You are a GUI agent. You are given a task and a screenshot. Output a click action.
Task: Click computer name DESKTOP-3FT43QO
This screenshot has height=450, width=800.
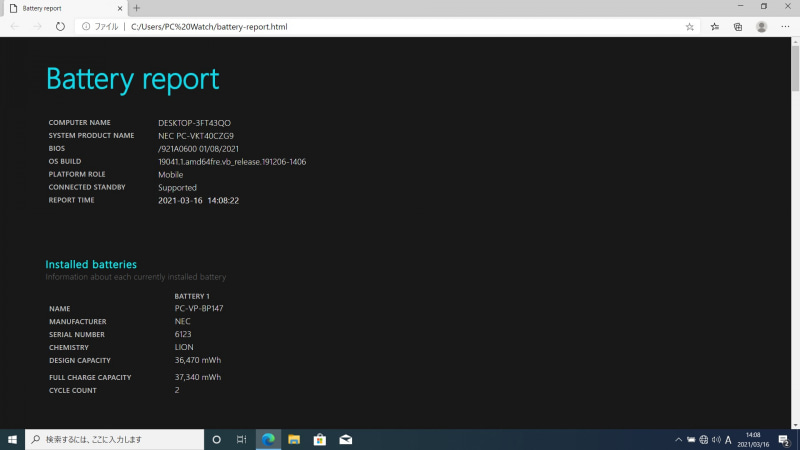pos(194,123)
